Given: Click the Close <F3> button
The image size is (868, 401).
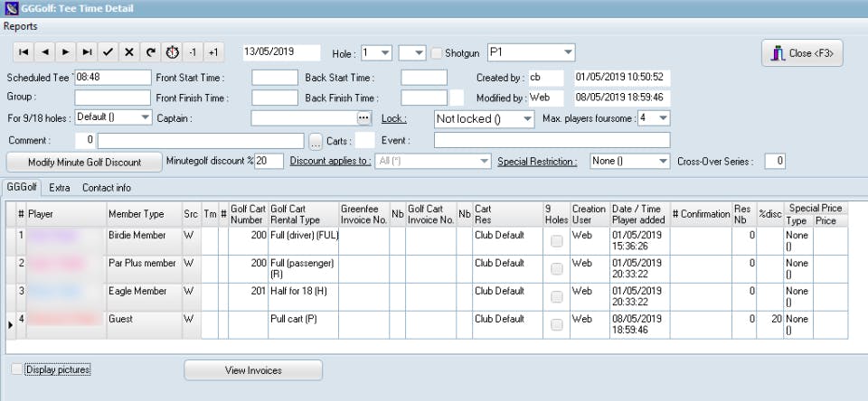Looking at the screenshot, I should (x=802, y=53).
